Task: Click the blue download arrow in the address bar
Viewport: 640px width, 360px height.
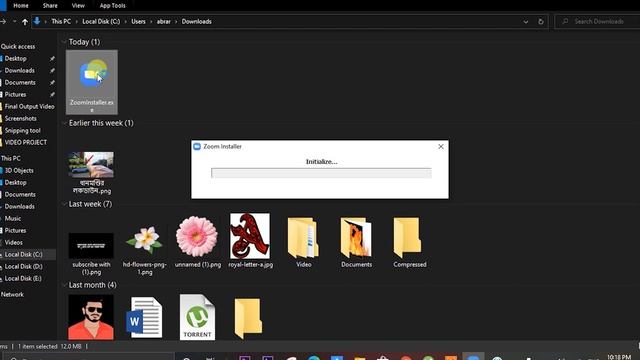Action: coord(37,21)
